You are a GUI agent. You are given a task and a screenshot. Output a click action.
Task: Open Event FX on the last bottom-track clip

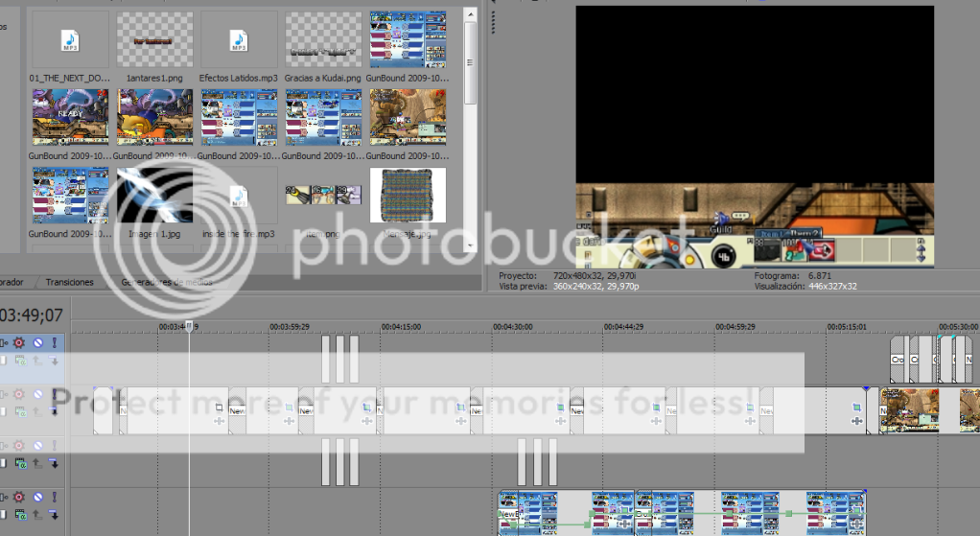pos(858,524)
